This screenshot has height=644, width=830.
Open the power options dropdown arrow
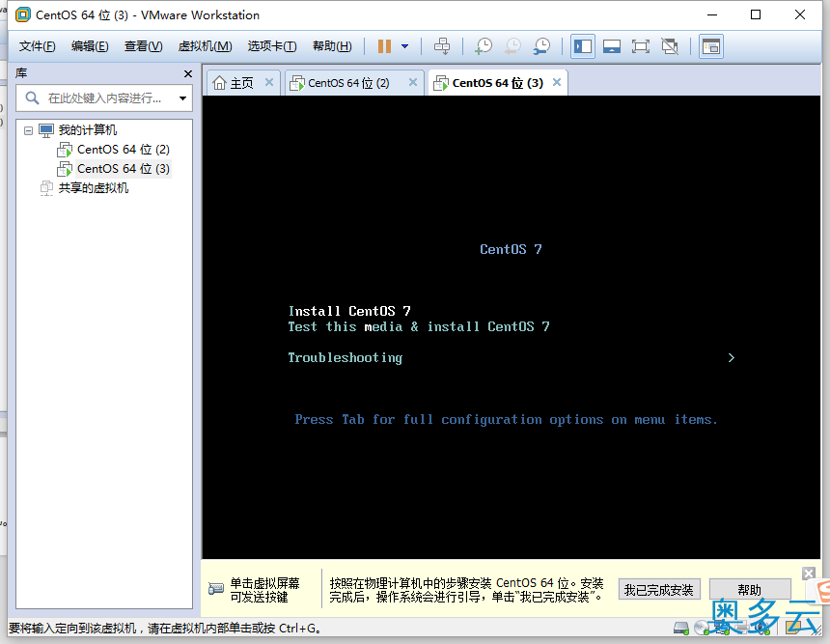click(405, 46)
